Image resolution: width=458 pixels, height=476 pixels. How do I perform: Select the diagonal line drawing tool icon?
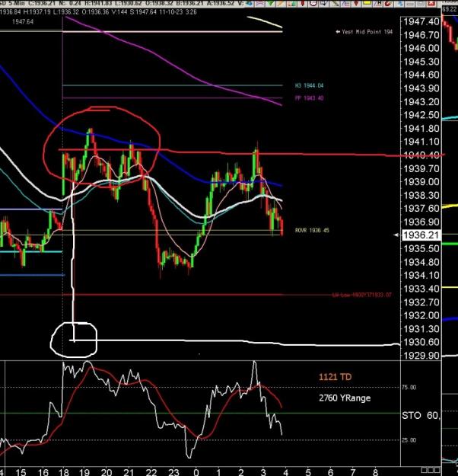click(x=335, y=3)
